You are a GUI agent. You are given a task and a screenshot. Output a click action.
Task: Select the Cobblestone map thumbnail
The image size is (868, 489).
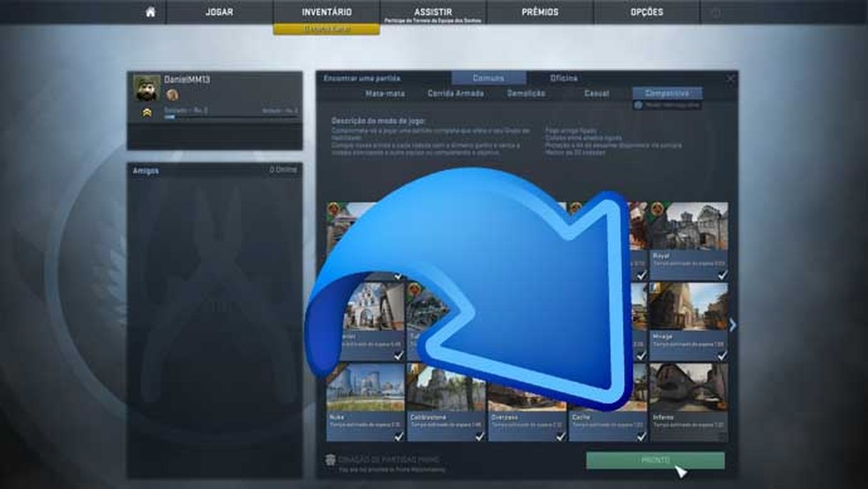coord(446,387)
